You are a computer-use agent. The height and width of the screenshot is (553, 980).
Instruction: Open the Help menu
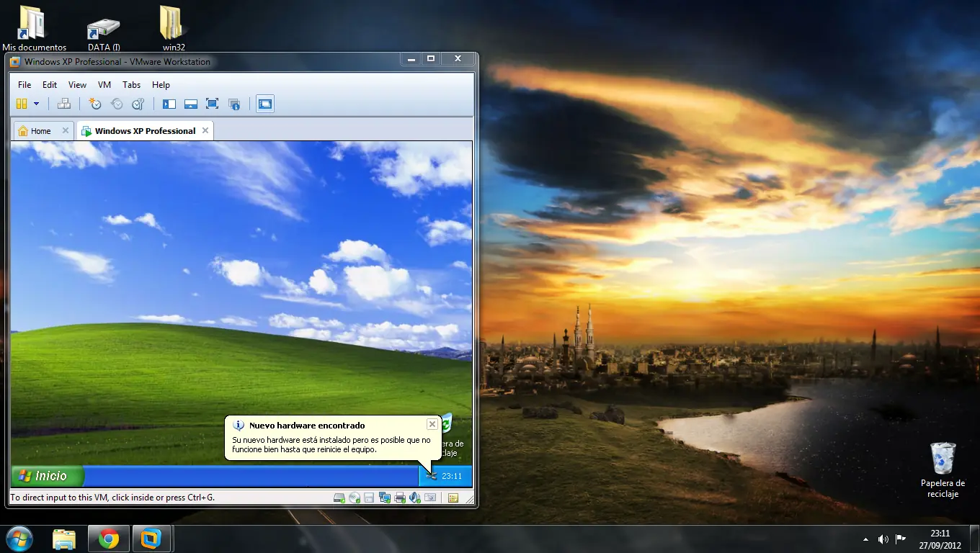click(161, 85)
